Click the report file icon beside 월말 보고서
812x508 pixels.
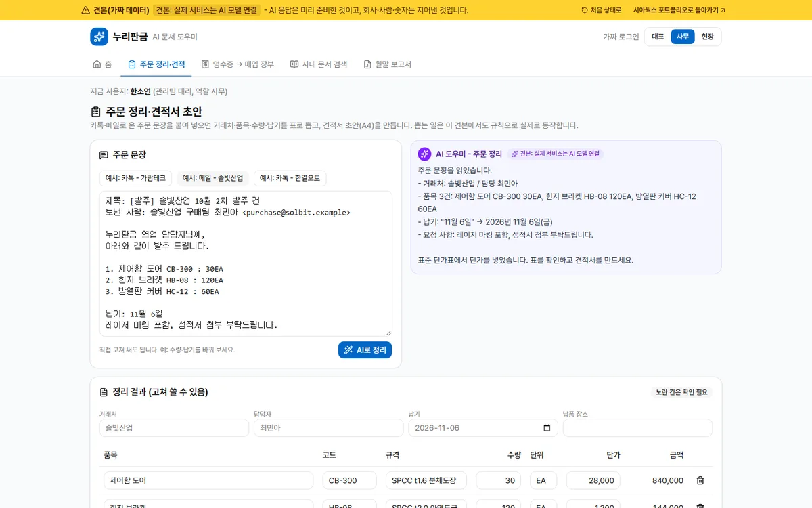point(367,64)
